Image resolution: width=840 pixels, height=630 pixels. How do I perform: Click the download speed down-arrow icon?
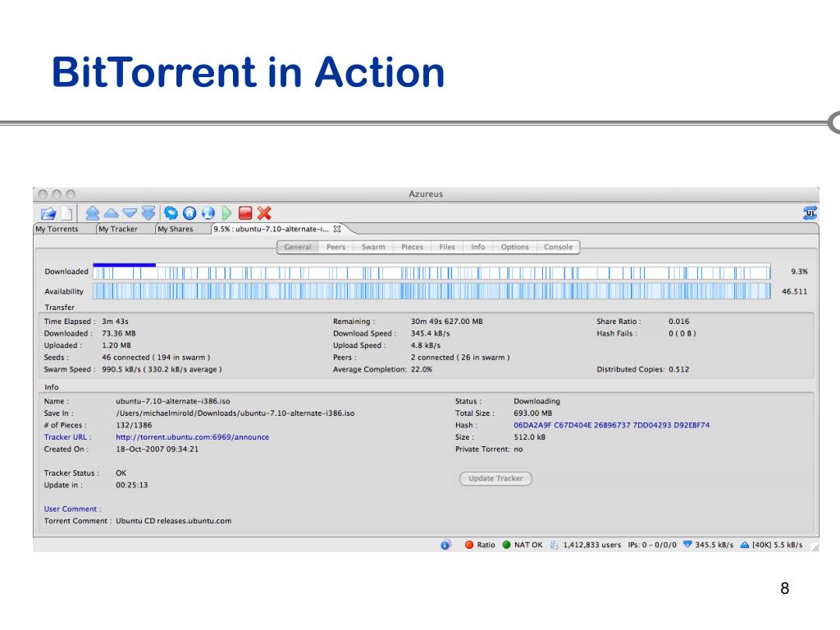click(x=687, y=545)
